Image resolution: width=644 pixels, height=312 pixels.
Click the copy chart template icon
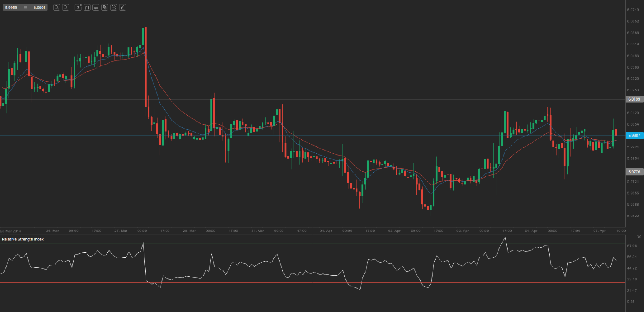105,7
